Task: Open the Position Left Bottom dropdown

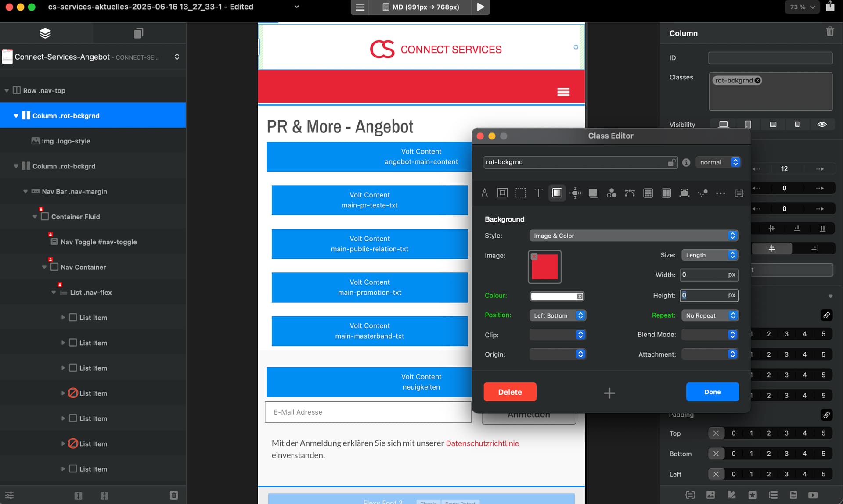Action: [x=557, y=315]
